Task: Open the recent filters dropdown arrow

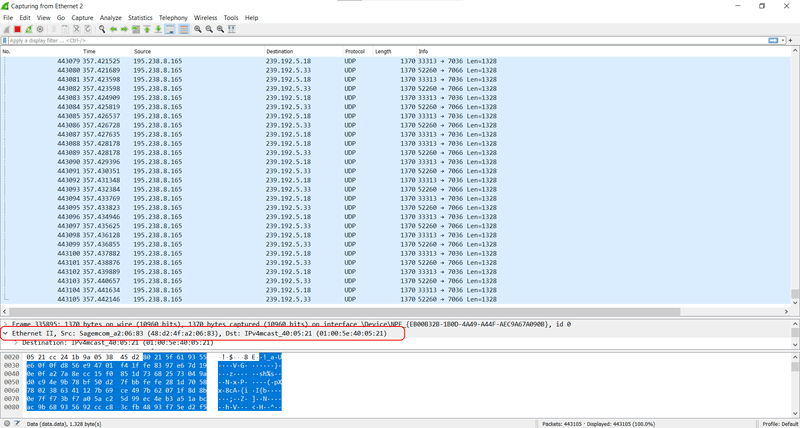Action: [x=782, y=40]
